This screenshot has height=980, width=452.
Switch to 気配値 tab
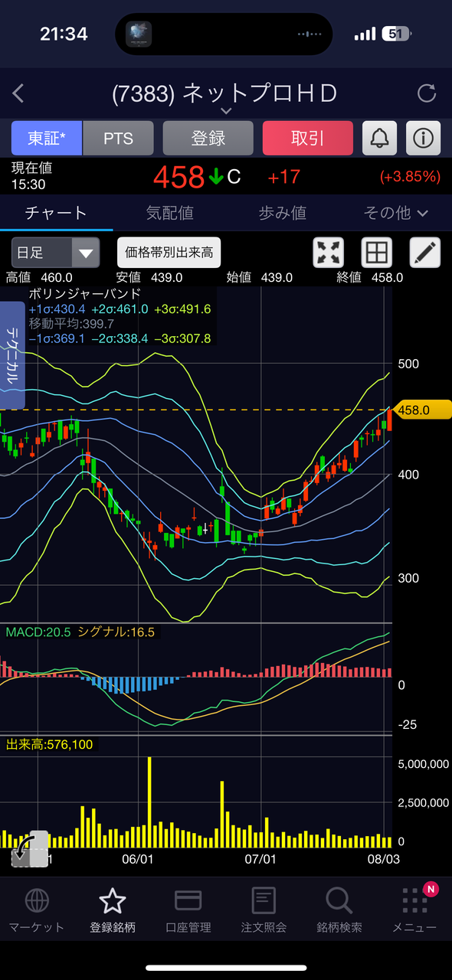(x=169, y=213)
